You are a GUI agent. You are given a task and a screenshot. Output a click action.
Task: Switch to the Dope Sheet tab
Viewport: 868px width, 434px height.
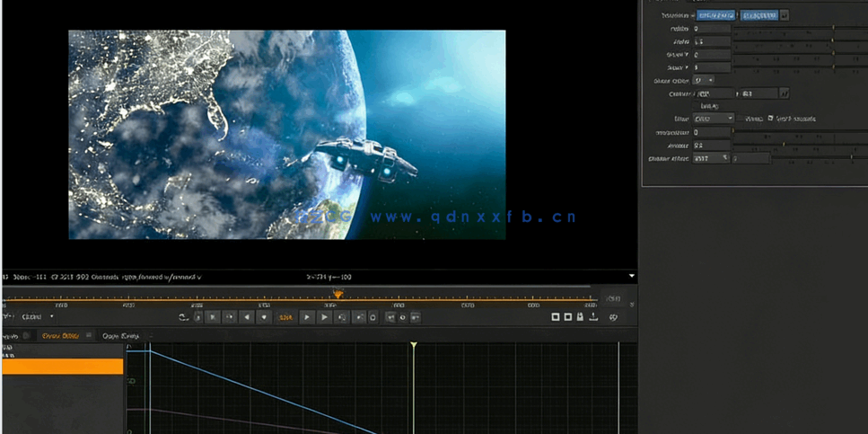pos(120,335)
